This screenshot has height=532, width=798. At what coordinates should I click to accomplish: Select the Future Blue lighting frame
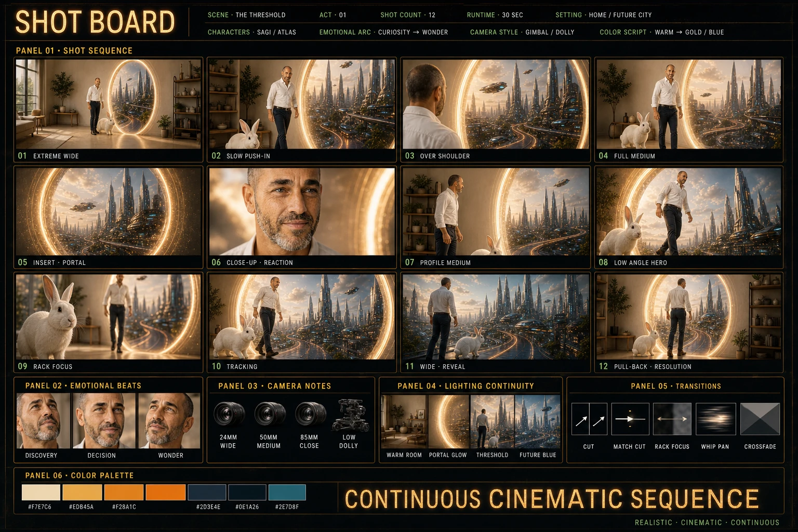click(538, 422)
